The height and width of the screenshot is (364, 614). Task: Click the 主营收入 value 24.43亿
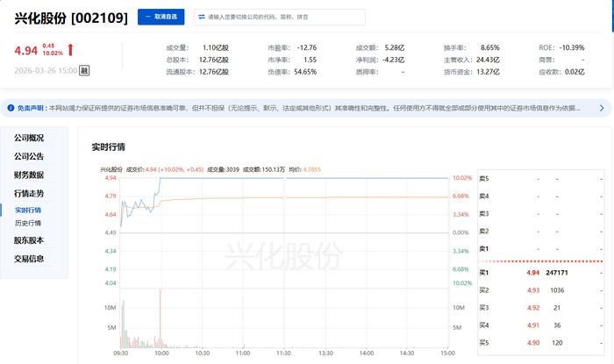(488, 60)
